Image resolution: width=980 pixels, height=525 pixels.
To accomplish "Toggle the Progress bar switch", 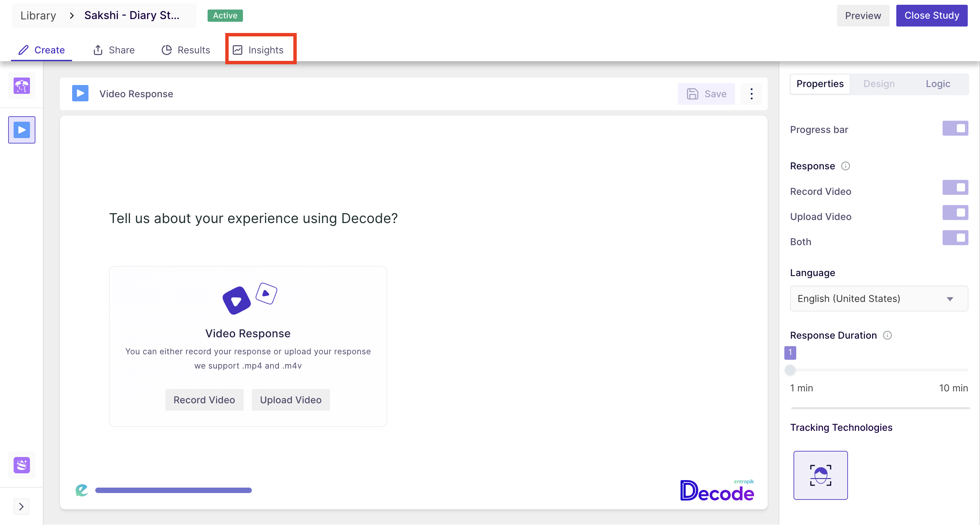I will (955, 129).
